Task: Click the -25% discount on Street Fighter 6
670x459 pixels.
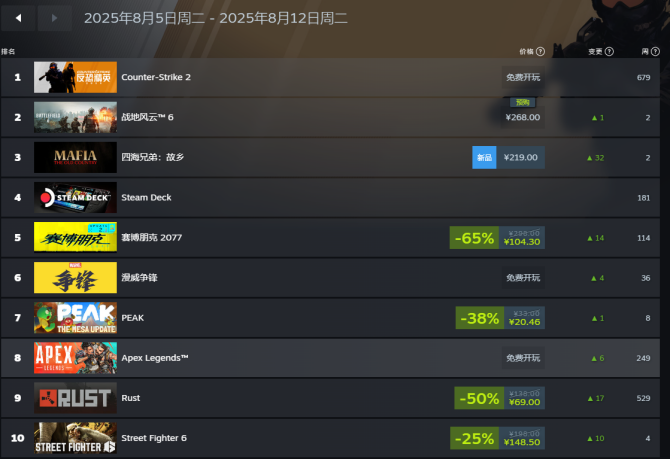Action: (x=474, y=438)
